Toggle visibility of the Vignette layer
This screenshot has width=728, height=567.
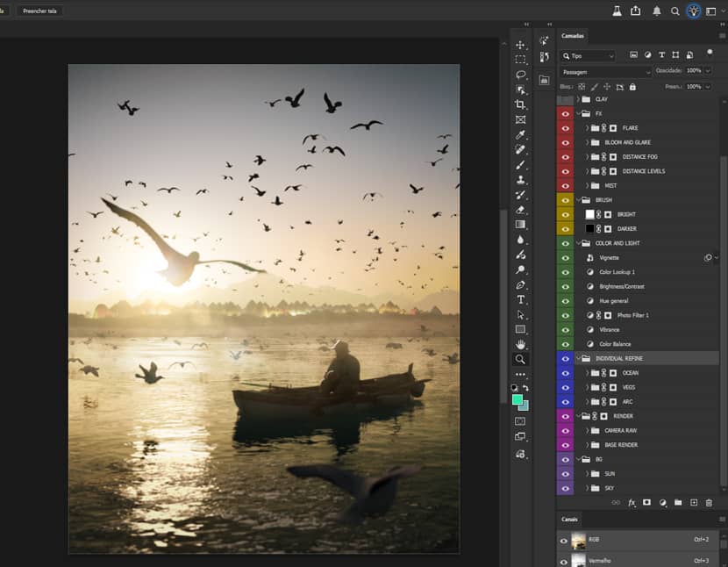[566, 257]
